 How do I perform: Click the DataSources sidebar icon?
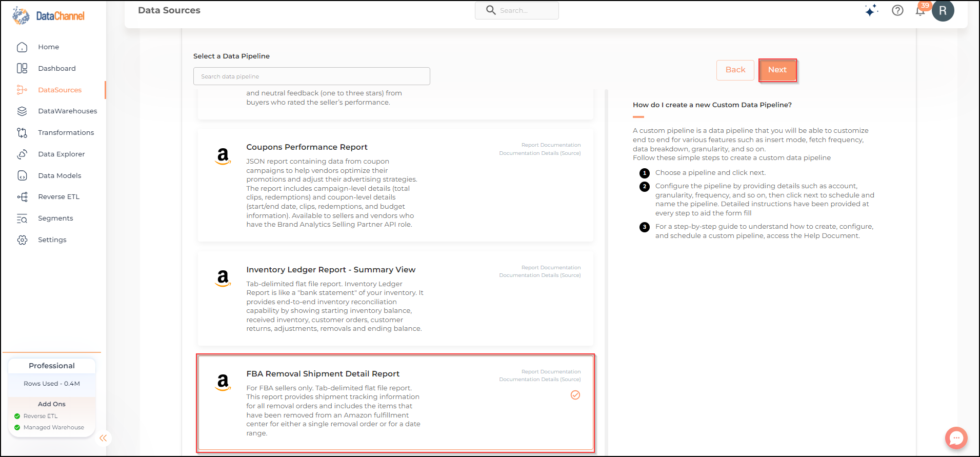pyautogui.click(x=22, y=90)
